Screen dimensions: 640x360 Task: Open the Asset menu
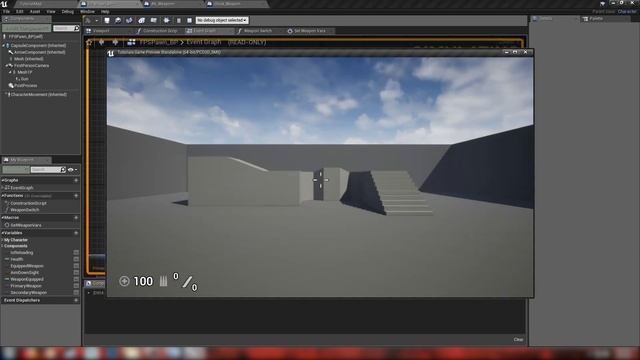(x=35, y=11)
